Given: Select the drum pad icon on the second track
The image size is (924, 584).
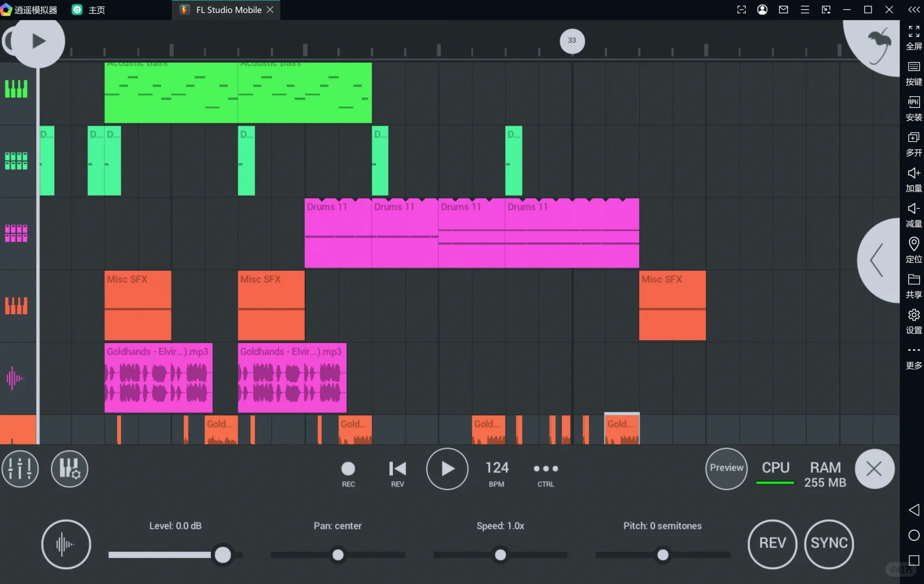Looking at the screenshot, I should 16,161.
